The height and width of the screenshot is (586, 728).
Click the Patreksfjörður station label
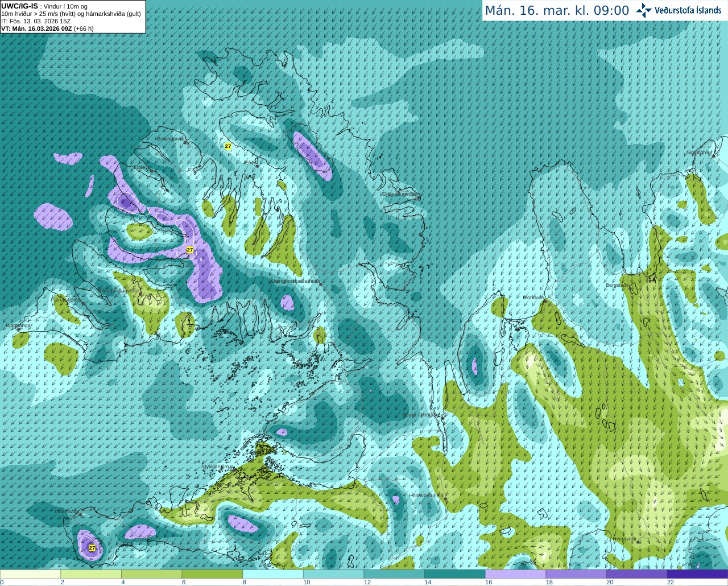click(67, 299)
